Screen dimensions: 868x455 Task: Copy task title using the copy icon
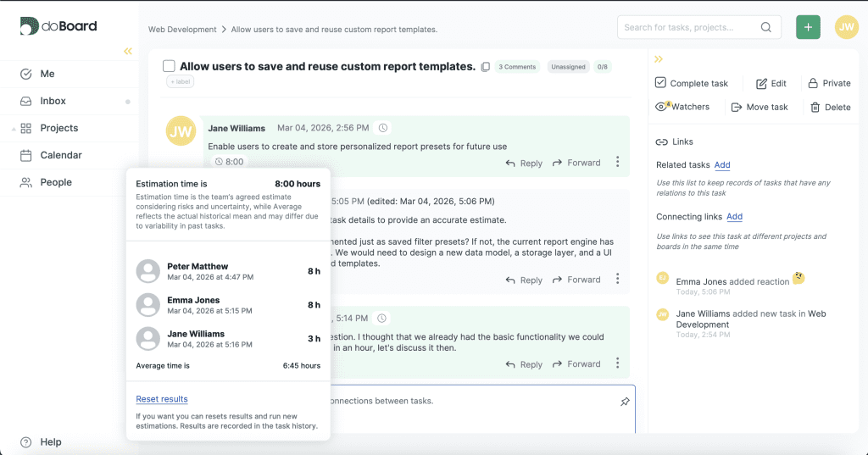click(486, 67)
